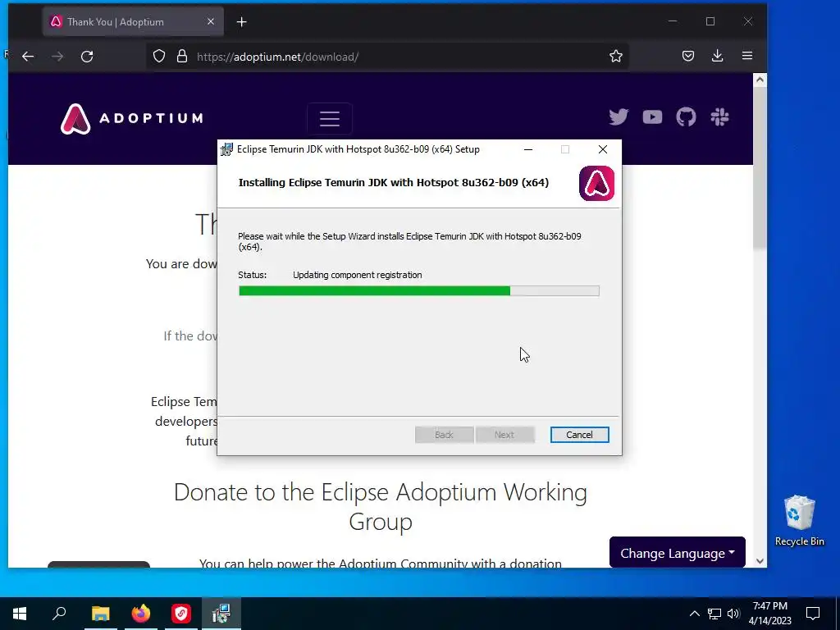
Task: Cancel the Temurin JDK installation
Action: 579,435
